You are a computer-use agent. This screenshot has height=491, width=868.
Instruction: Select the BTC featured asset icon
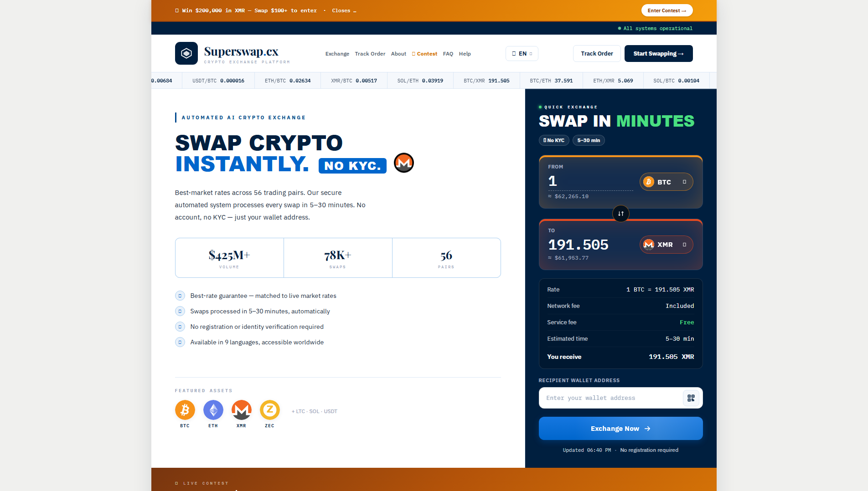(185, 410)
